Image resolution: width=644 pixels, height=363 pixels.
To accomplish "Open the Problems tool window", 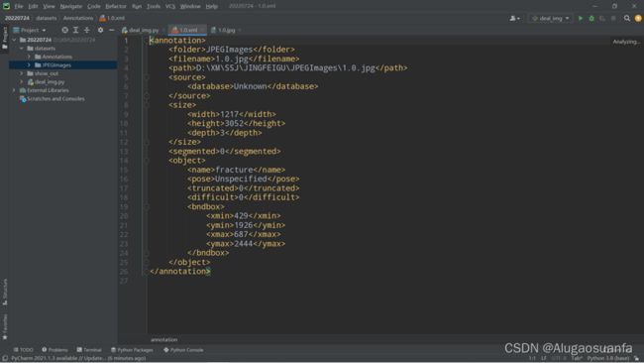I will (54, 350).
